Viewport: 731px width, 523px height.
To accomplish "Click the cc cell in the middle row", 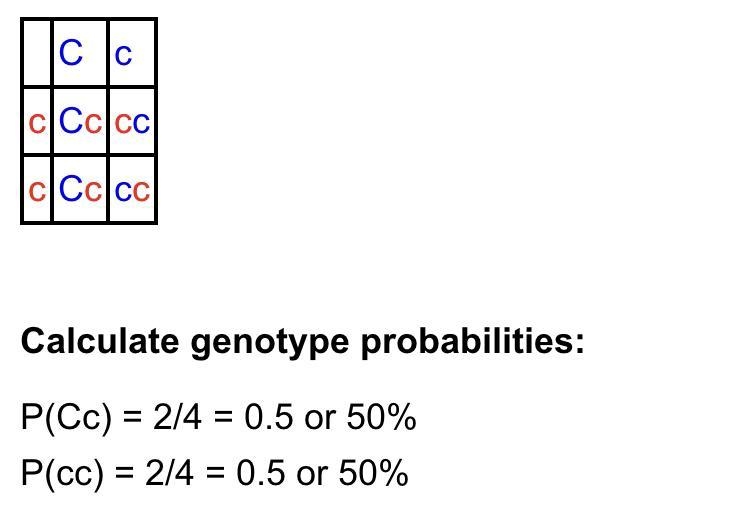I will tap(131, 121).
